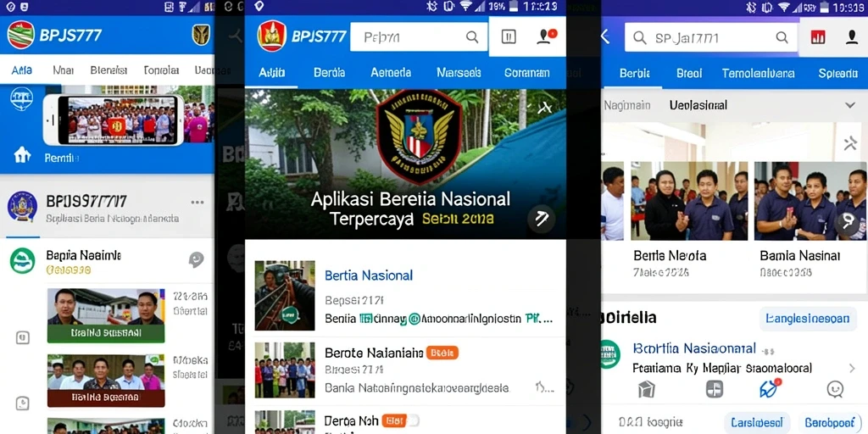Tap the green round icon beside Bepia Nasimle
This screenshot has height=434, width=868.
click(x=23, y=261)
